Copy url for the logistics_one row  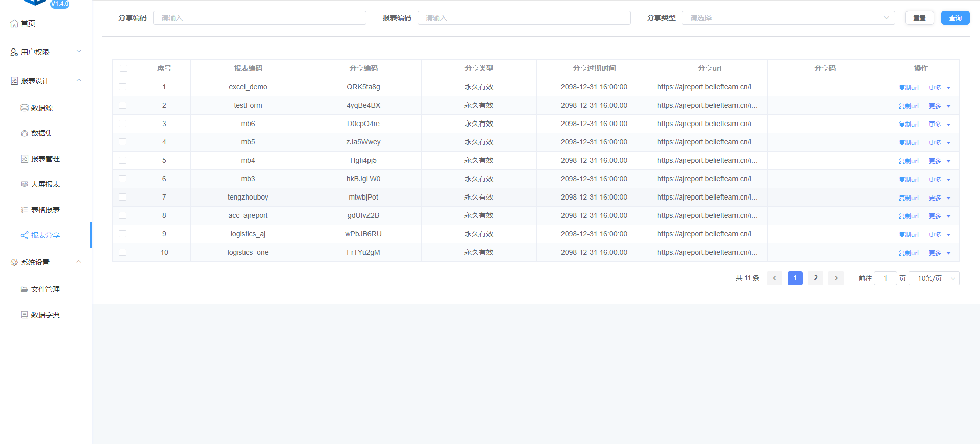(x=909, y=253)
